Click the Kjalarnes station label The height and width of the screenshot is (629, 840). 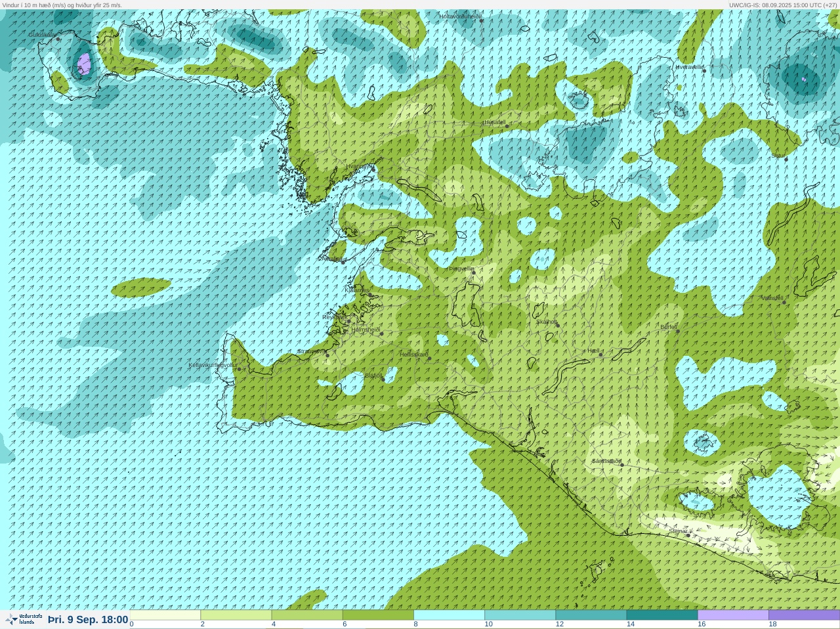pos(358,290)
